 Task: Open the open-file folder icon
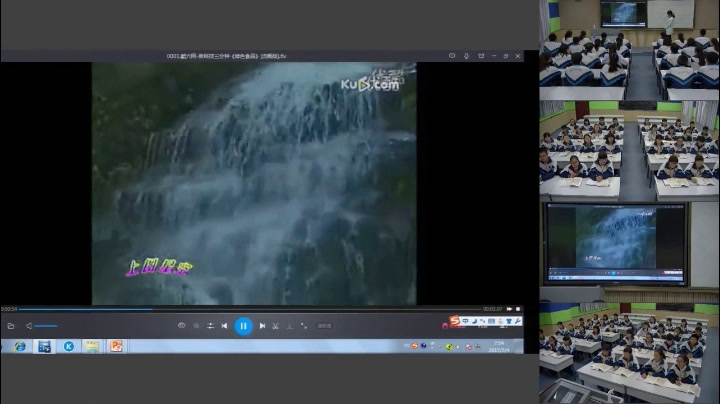(x=11, y=326)
